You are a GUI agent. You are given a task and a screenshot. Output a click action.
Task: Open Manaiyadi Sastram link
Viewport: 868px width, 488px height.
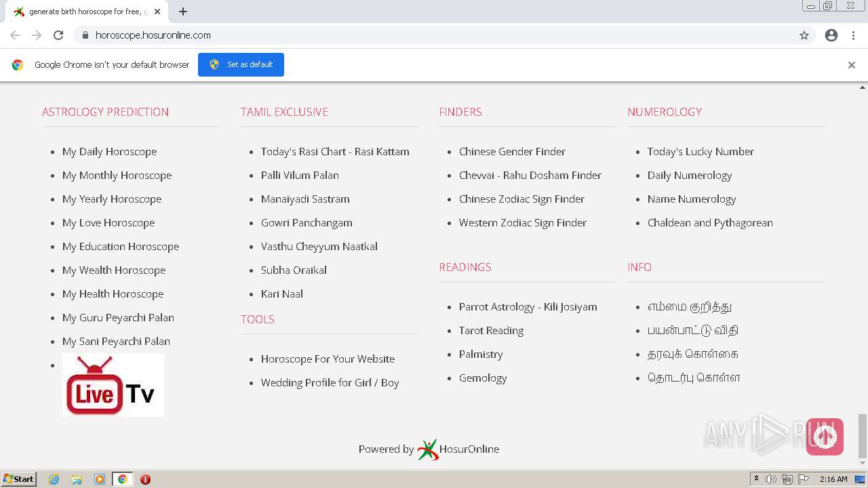[x=305, y=199]
